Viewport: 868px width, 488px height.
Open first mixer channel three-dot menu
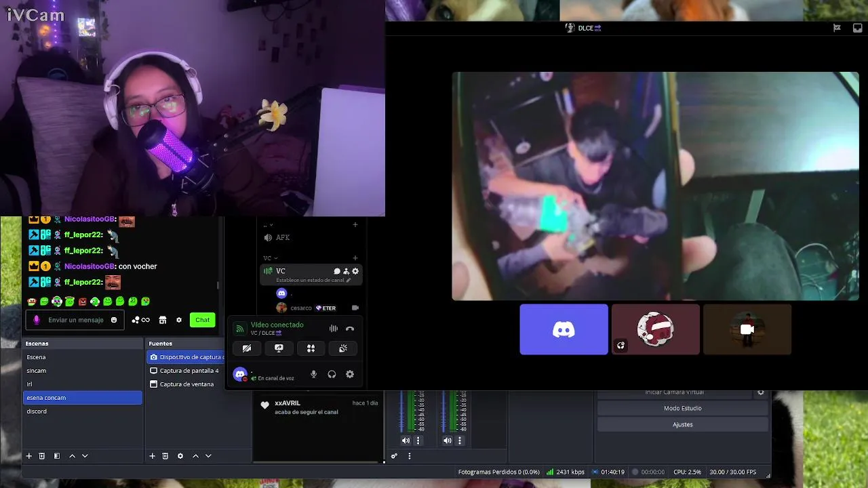pos(418,441)
